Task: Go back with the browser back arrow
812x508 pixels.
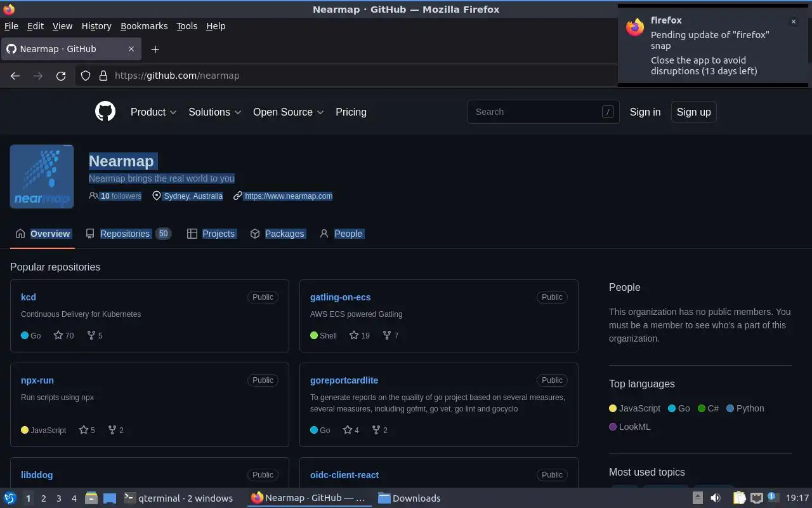Action: [15, 76]
